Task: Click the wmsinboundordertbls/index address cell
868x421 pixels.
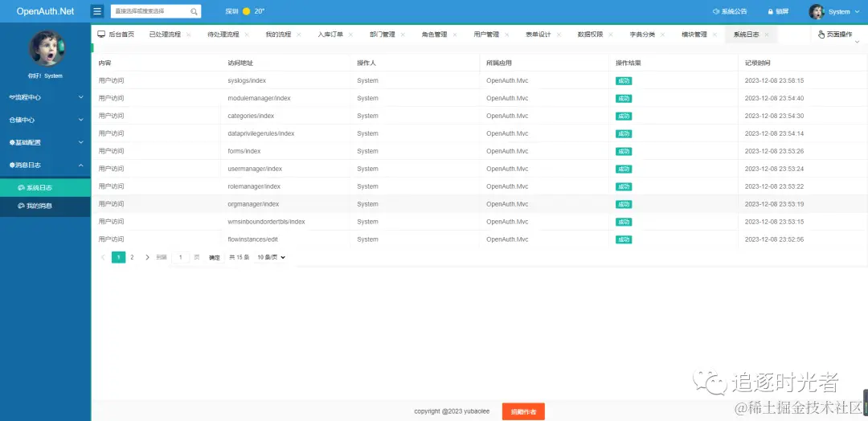Action: [266, 222]
